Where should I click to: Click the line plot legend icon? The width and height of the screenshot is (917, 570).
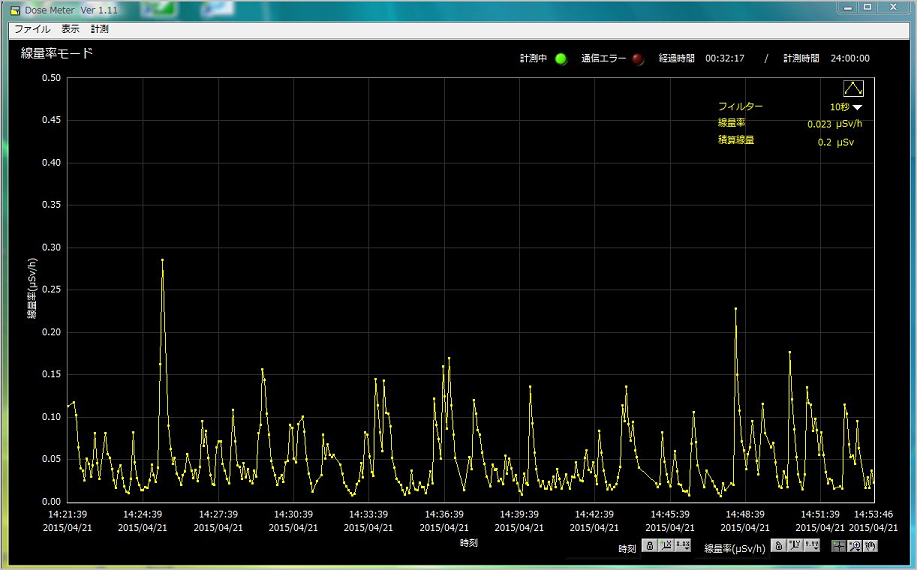[853, 89]
